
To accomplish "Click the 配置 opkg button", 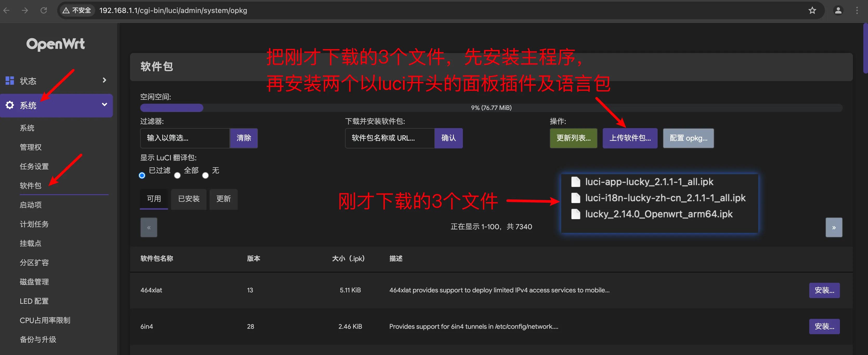I will point(688,138).
